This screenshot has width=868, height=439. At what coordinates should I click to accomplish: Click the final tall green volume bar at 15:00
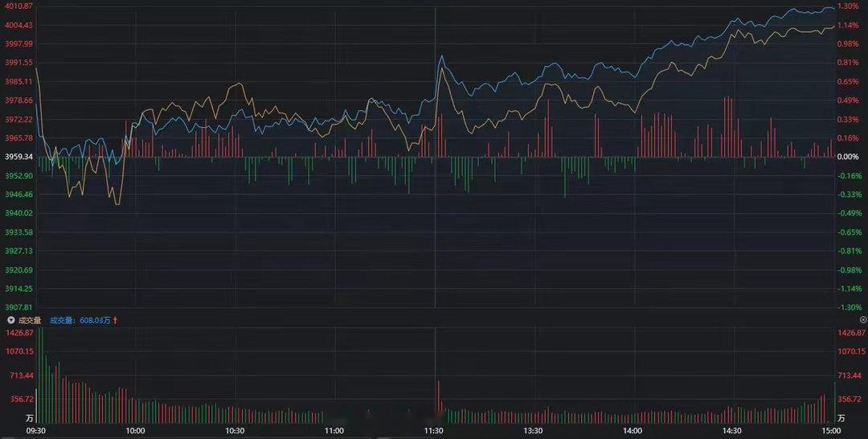tap(835, 403)
